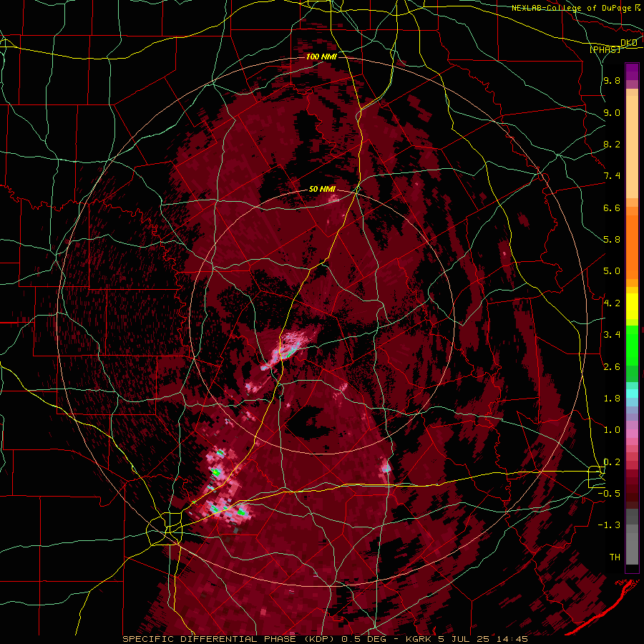Click the 50 NMI range ring label
This screenshot has width=644, height=644.
[x=322, y=189]
